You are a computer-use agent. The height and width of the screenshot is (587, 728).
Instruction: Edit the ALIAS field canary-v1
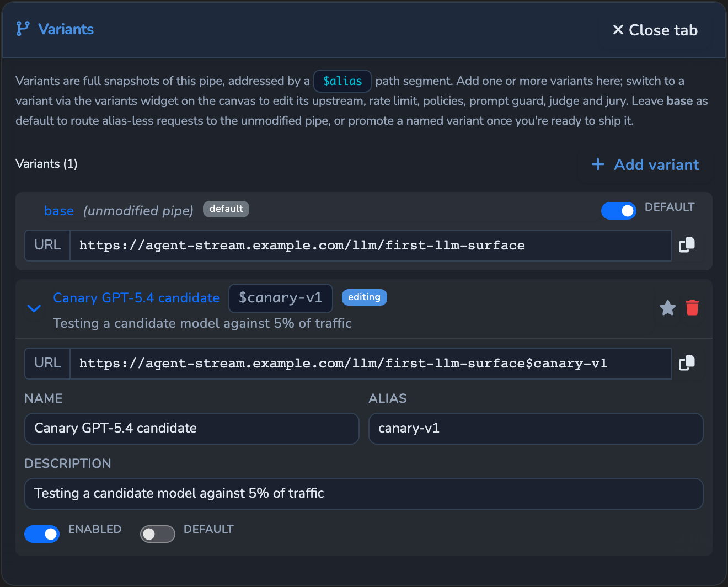pos(536,429)
